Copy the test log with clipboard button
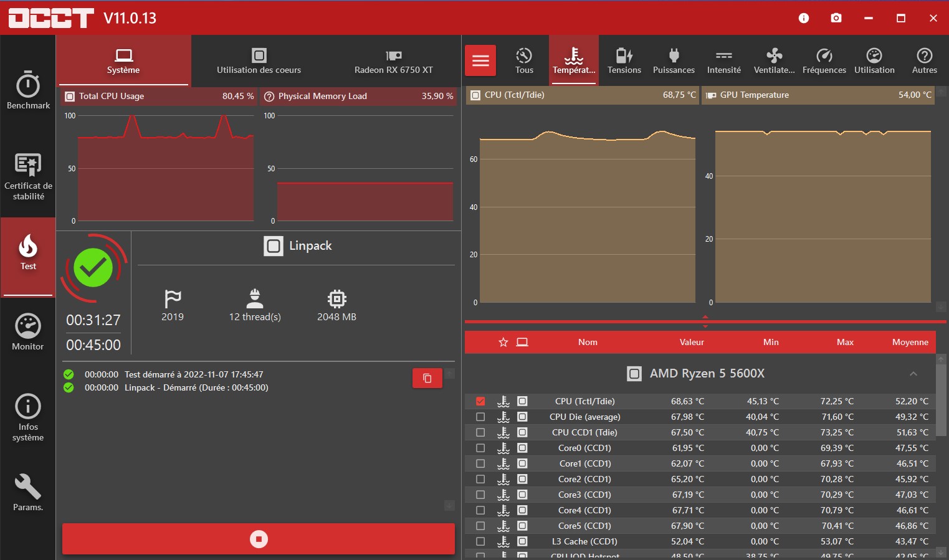 (427, 378)
